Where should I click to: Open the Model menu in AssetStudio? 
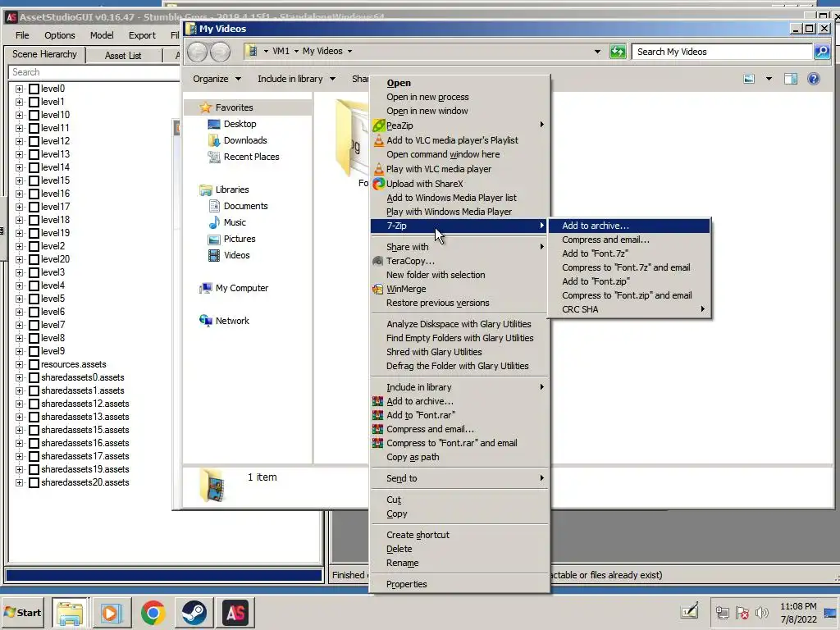102,35
